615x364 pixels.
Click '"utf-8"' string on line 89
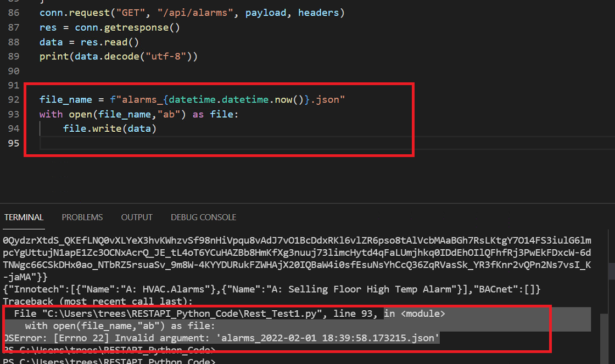pyautogui.click(x=166, y=57)
